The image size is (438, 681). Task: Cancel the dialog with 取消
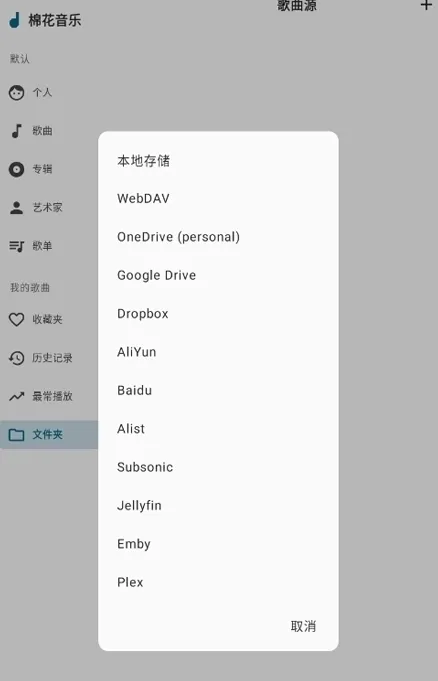[x=303, y=626]
